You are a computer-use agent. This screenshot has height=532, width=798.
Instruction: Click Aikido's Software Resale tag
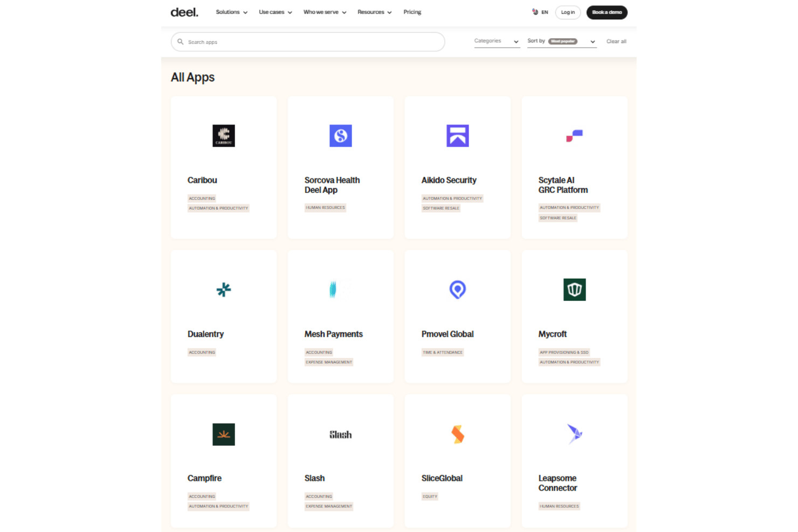pyautogui.click(x=441, y=208)
